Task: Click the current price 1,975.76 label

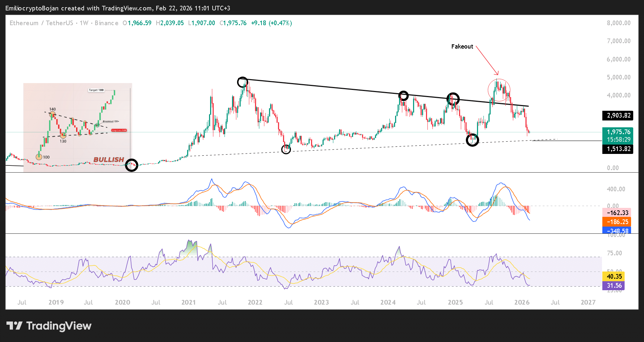Action: (618, 132)
